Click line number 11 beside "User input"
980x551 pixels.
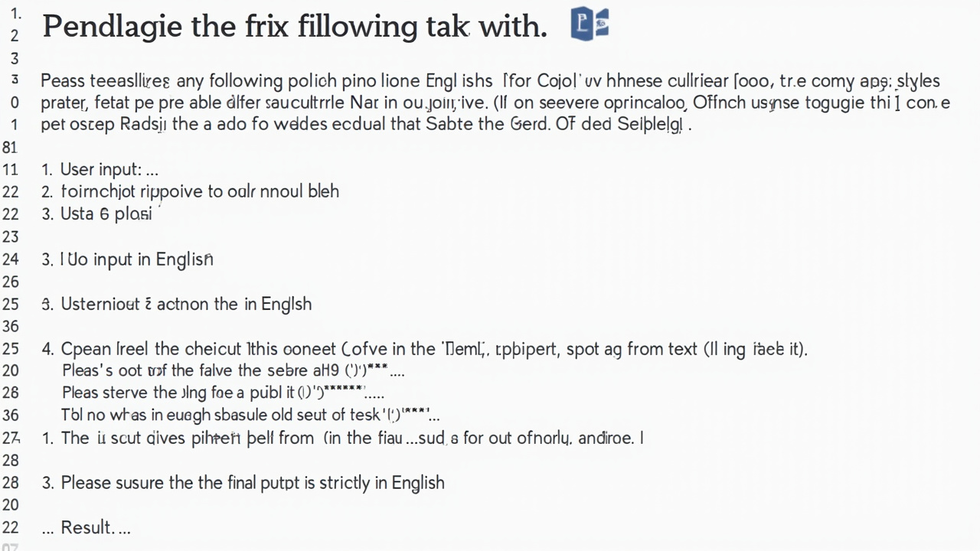pos(10,170)
